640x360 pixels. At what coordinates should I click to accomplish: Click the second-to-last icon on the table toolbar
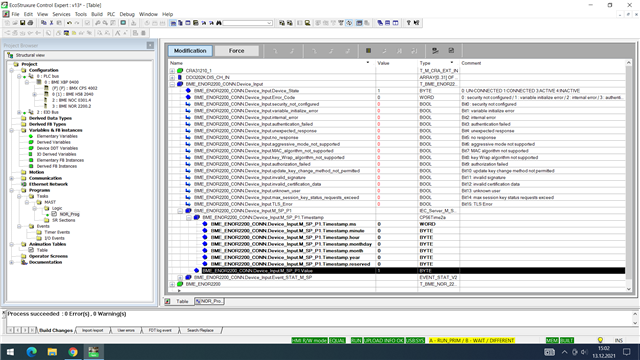point(435,51)
